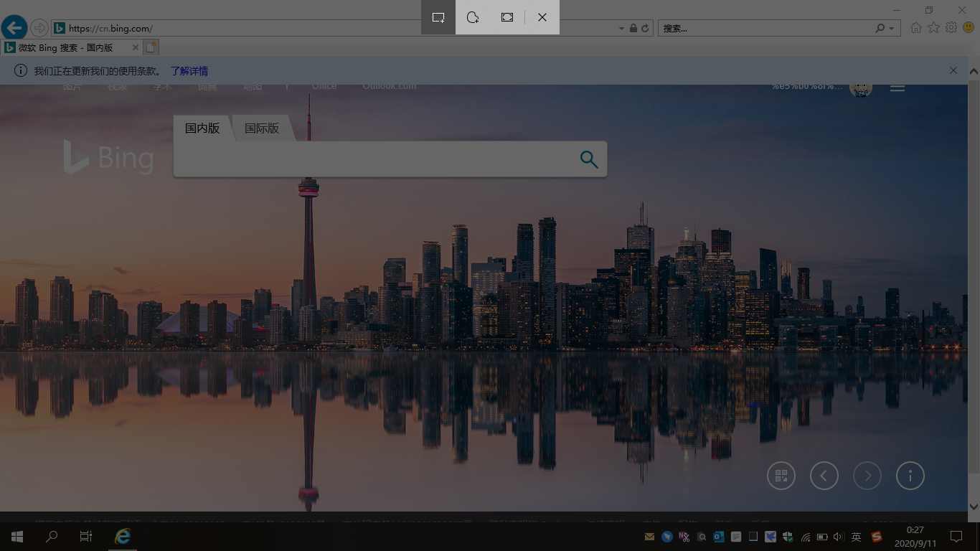Close the snipping toolbar
980x551 pixels.
(542, 17)
